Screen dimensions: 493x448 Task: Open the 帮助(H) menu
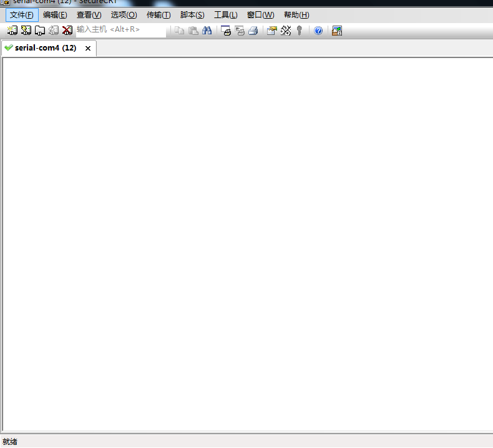click(296, 15)
